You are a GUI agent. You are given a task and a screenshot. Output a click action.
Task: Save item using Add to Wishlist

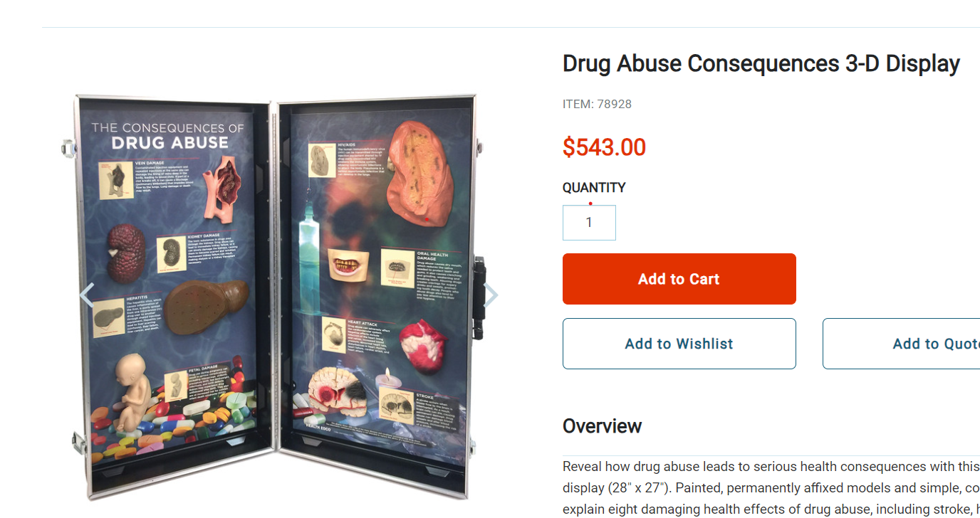point(679,344)
